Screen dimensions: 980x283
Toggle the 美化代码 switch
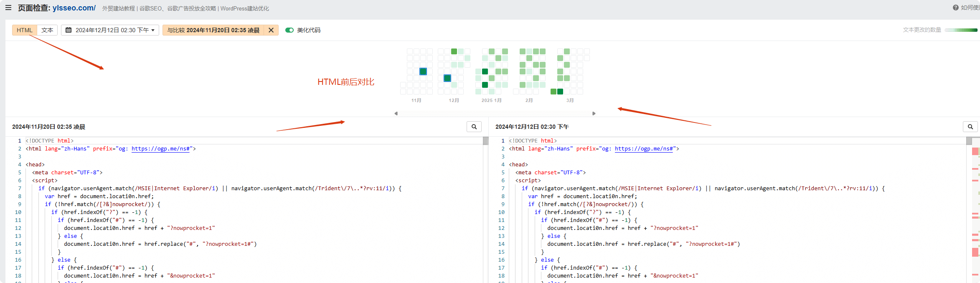click(289, 30)
